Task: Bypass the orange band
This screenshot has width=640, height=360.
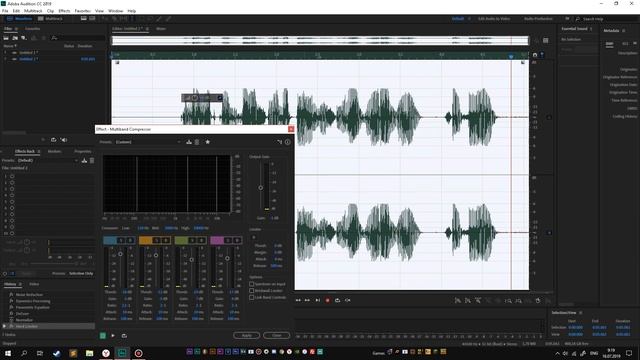Action: (166, 240)
